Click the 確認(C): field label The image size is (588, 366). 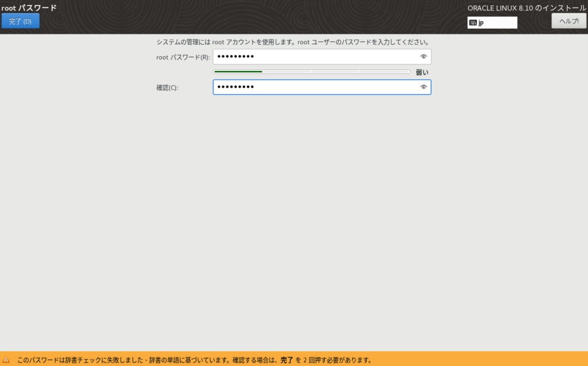point(167,88)
